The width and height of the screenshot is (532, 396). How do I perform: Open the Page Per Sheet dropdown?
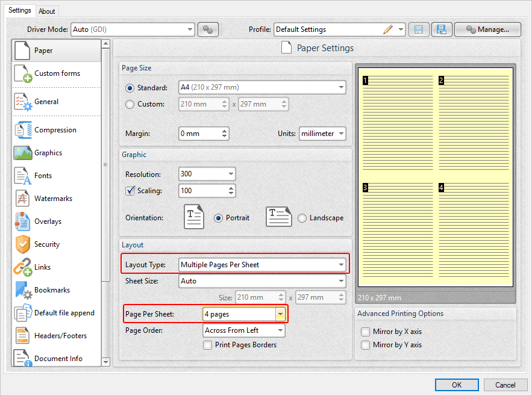pyautogui.click(x=280, y=314)
